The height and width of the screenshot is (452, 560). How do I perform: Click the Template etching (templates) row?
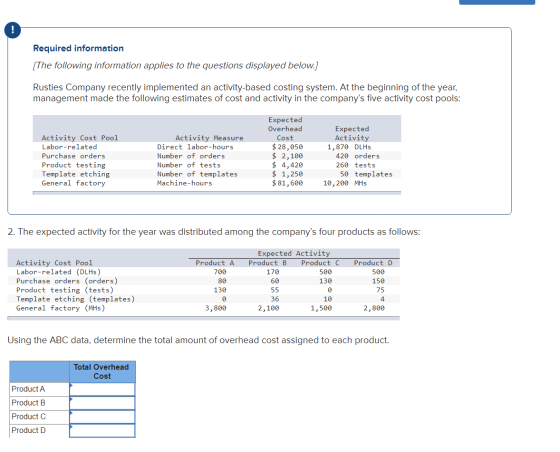(203, 299)
